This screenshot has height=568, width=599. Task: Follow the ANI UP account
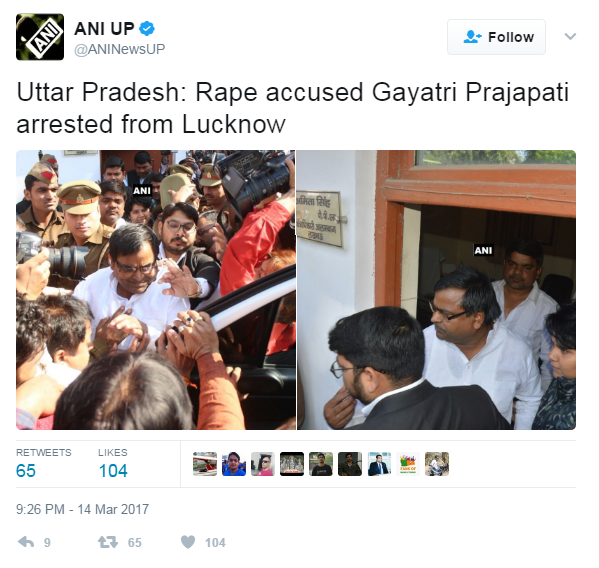pos(496,37)
